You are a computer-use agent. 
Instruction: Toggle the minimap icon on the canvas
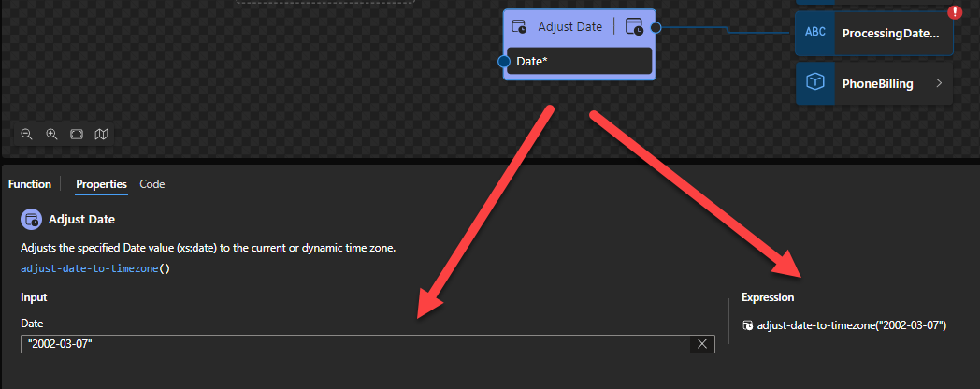pos(101,135)
